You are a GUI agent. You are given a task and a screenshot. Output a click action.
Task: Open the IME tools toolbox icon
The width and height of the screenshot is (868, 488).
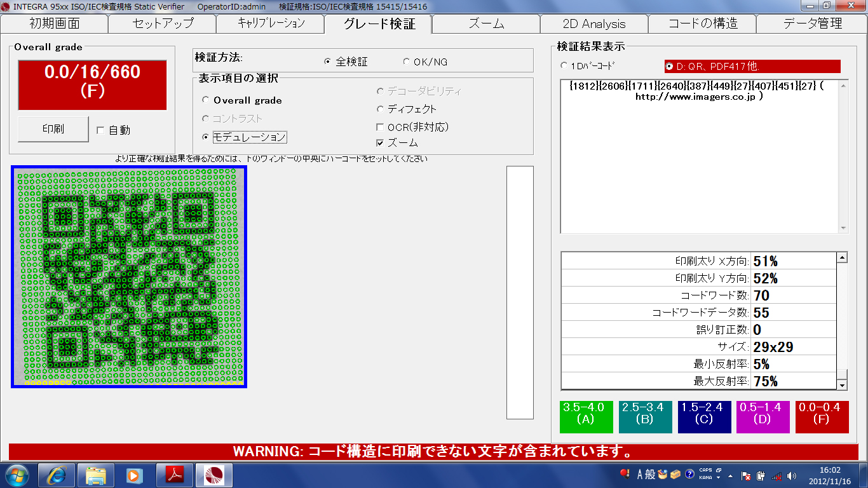point(675,474)
